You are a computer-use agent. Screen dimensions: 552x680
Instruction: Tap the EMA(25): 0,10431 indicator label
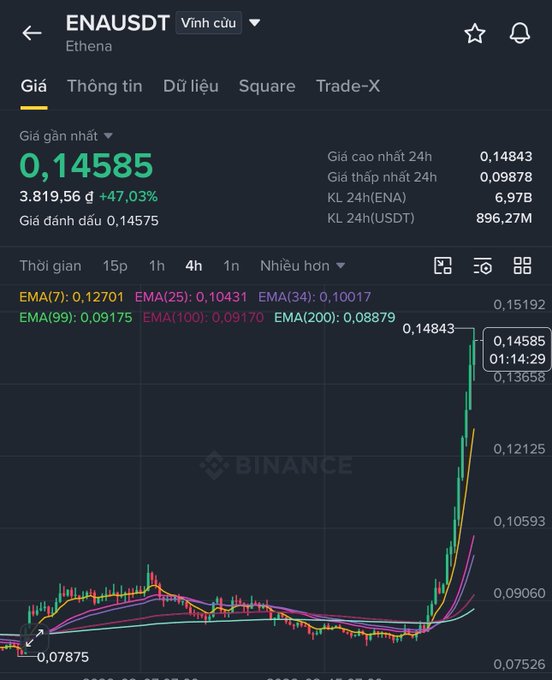191,297
